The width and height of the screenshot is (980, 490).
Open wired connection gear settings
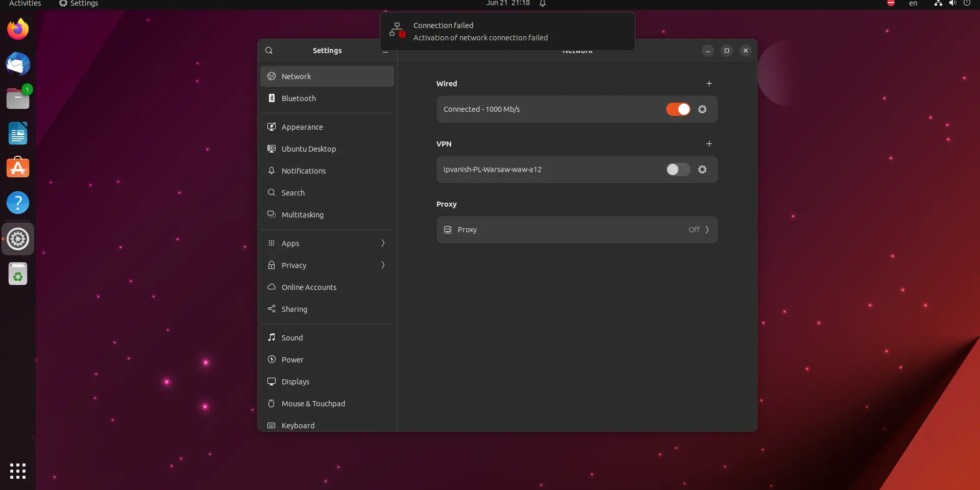coord(702,109)
